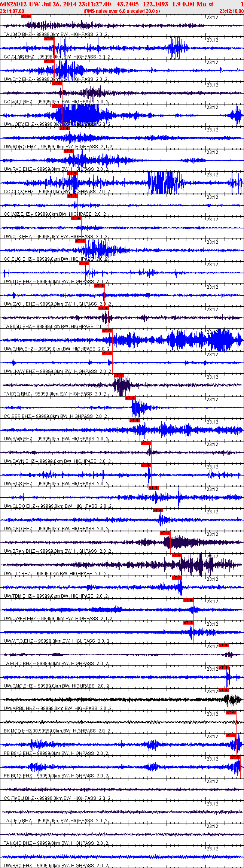Select the TA I03D BHZ station label
This screenshot has height=868, width=244.
click(17, 394)
